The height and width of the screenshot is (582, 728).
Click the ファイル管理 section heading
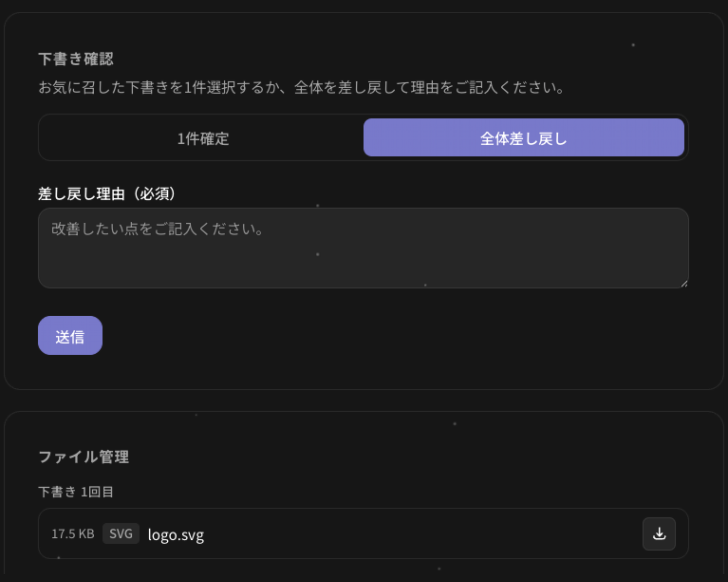point(84,457)
